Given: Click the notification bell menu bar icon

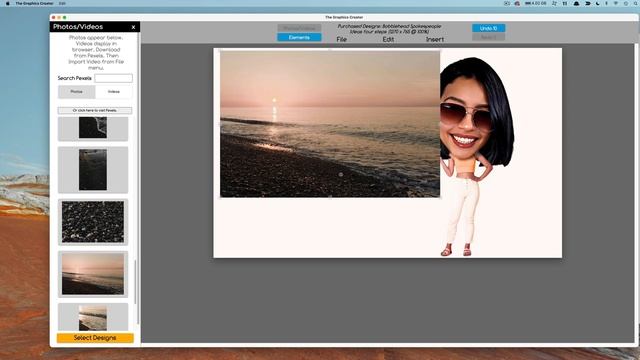Looking at the screenshot, I should click(x=576, y=3).
